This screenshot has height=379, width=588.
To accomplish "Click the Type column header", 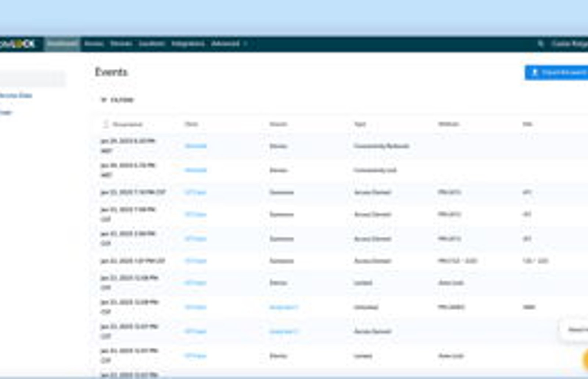I will 360,124.
